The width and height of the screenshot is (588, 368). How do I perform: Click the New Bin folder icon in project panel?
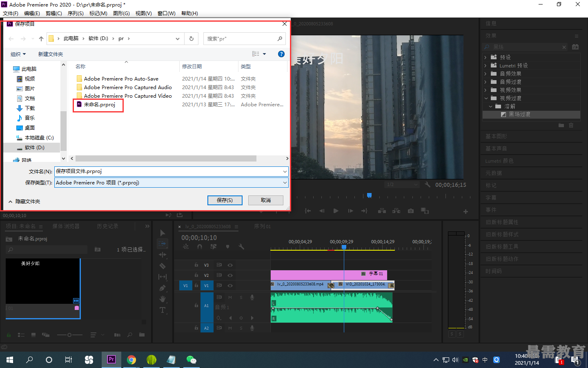tap(142, 335)
